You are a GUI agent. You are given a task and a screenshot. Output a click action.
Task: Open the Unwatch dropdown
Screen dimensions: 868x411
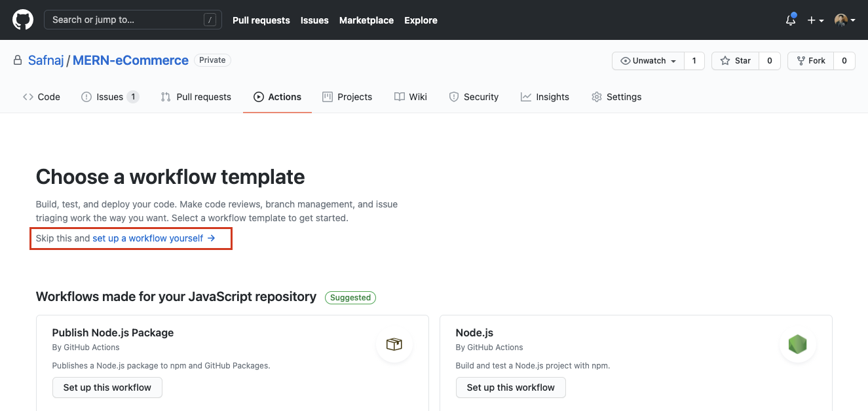click(x=648, y=61)
